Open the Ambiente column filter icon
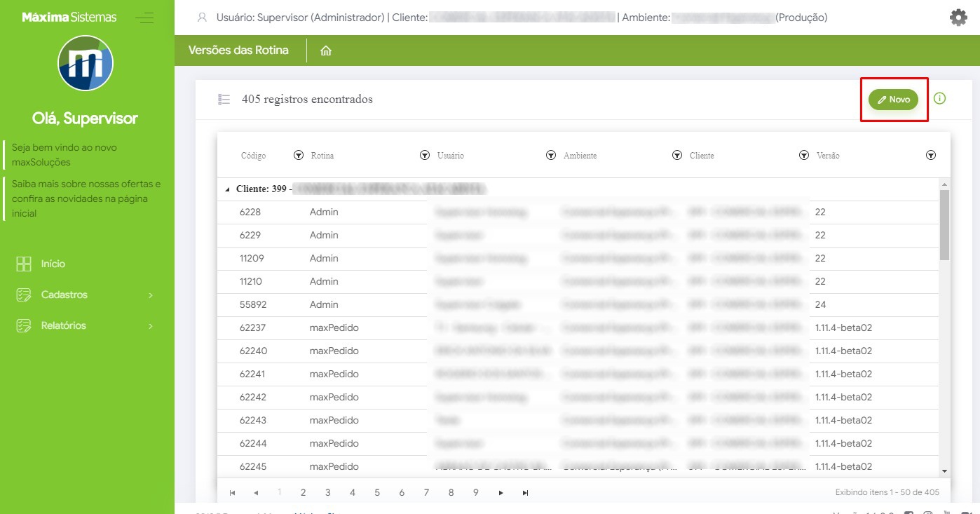The width and height of the screenshot is (980, 514). coord(676,156)
